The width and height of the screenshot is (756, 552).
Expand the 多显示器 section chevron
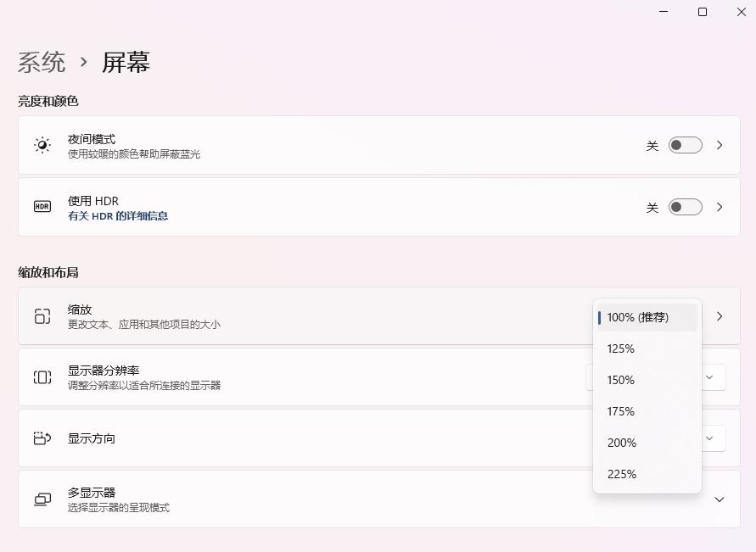pyautogui.click(x=720, y=499)
